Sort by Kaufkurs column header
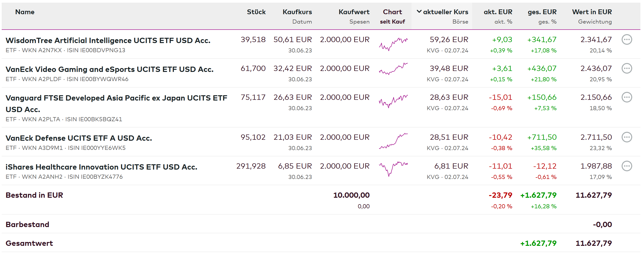644x254 pixels. coord(297,12)
